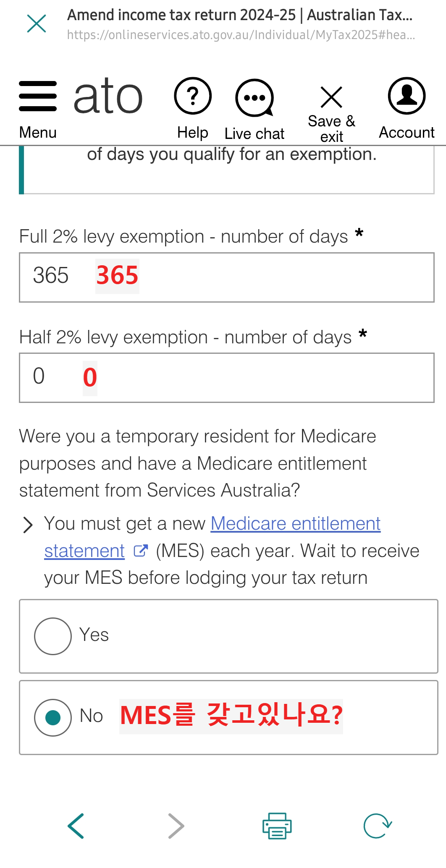Viewport: 446px width, 868px height.
Task: Select the Yes radio button
Action: (53, 636)
